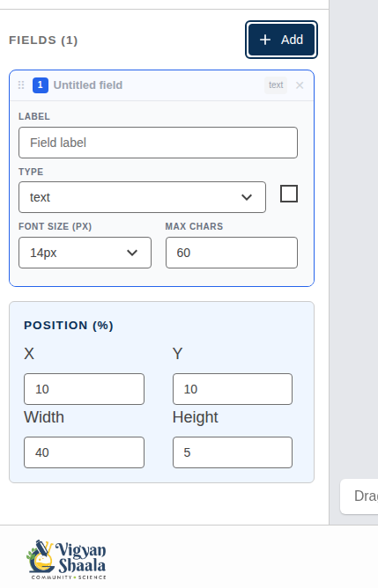The image size is (378, 588).
Task: Remove Untitled field with the X icon
Action: tap(300, 85)
